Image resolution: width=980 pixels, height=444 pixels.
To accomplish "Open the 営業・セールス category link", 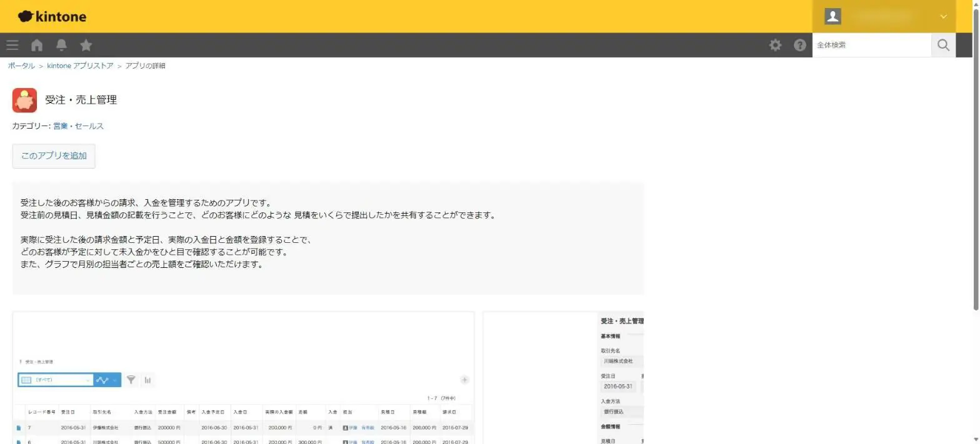I will [x=78, y=126].
